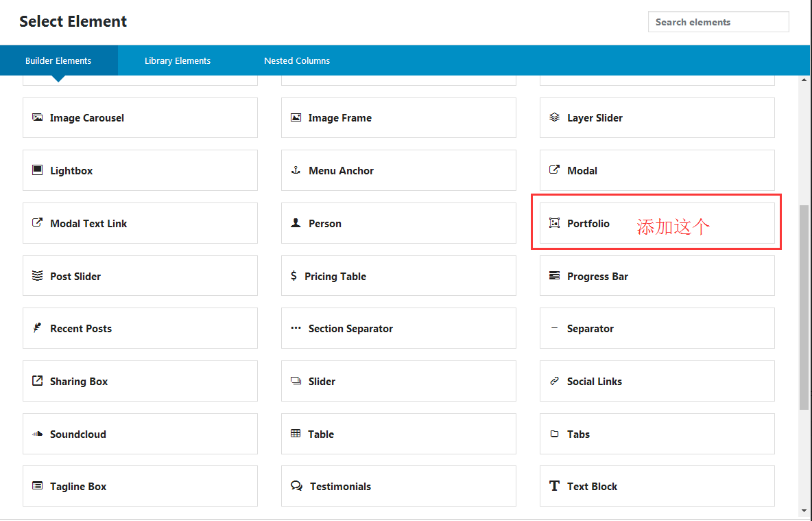Select the Social Links chain icon

(x=554, y=381)
